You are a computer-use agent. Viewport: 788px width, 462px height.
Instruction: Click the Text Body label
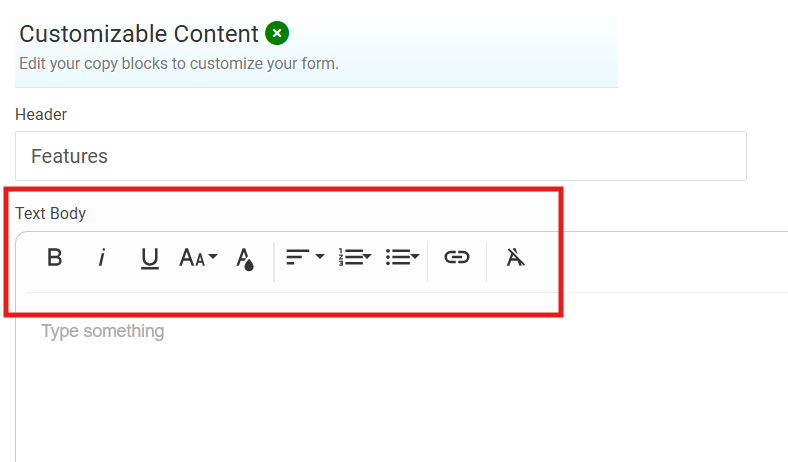click(50, 213)
